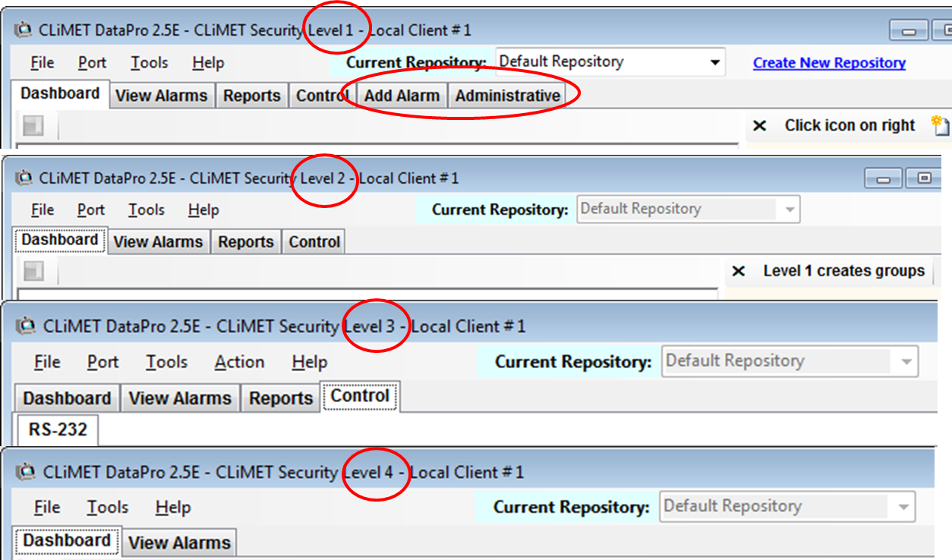Image resolution: width=952 pixels, height=560 pixels.
Task: Open File menu in Level 3 window
Action: click(x=47, y=362)
